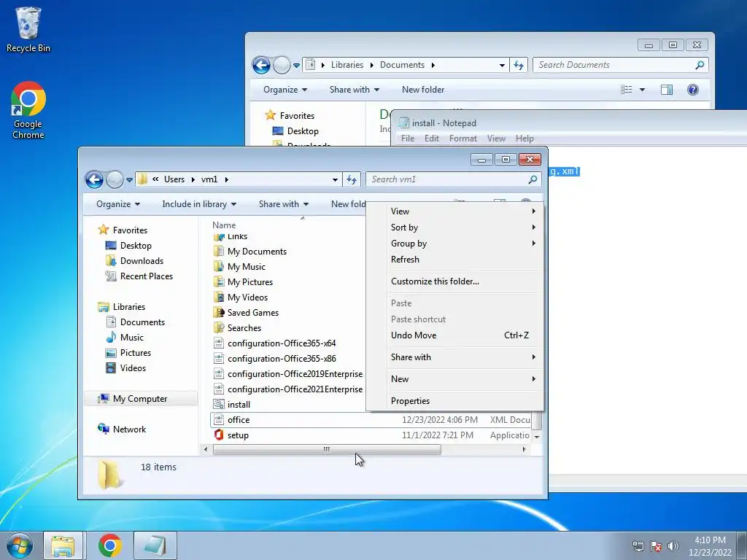Refresh the Documents window address bar
This screenshot has width=747, height=560.
pyautogui.click(x=519, y=65)
